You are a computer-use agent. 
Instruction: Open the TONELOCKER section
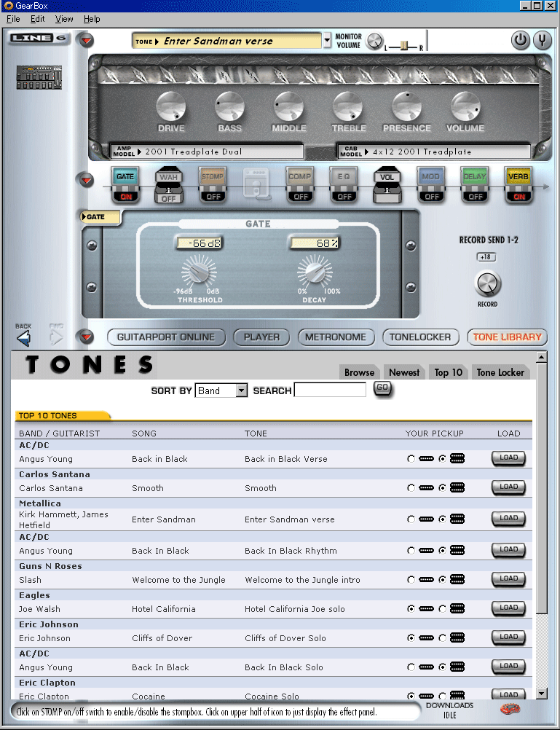point(420,337)
